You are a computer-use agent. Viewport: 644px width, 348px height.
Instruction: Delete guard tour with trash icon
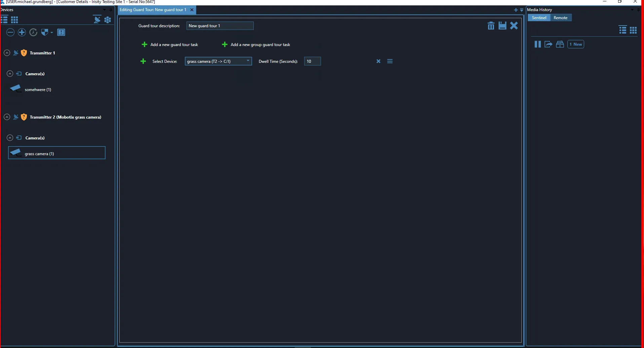click(491, 26)
